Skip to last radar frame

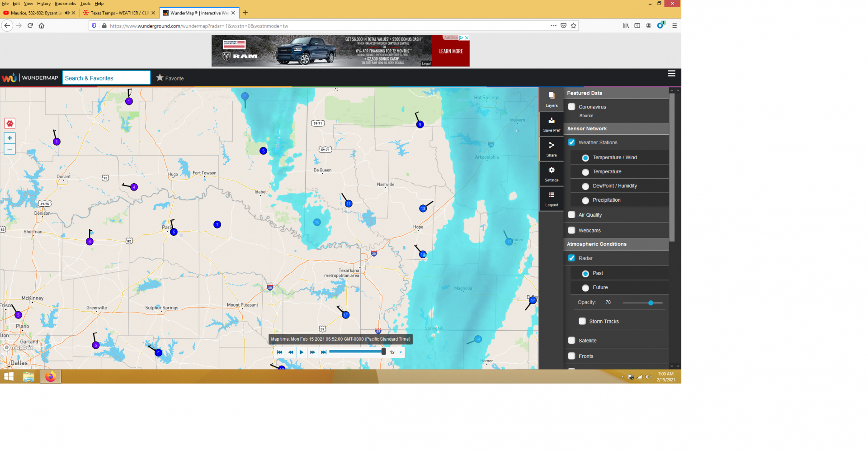point(324,352)
